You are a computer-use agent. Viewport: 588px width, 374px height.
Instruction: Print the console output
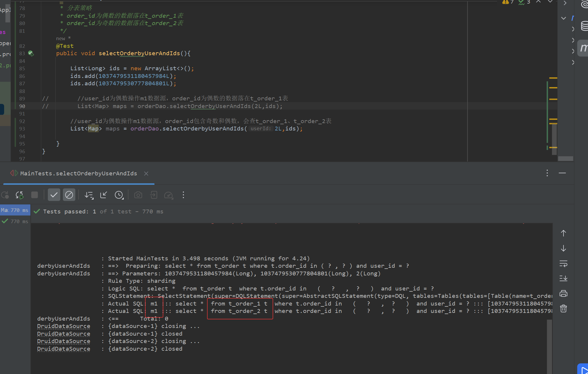563,293
